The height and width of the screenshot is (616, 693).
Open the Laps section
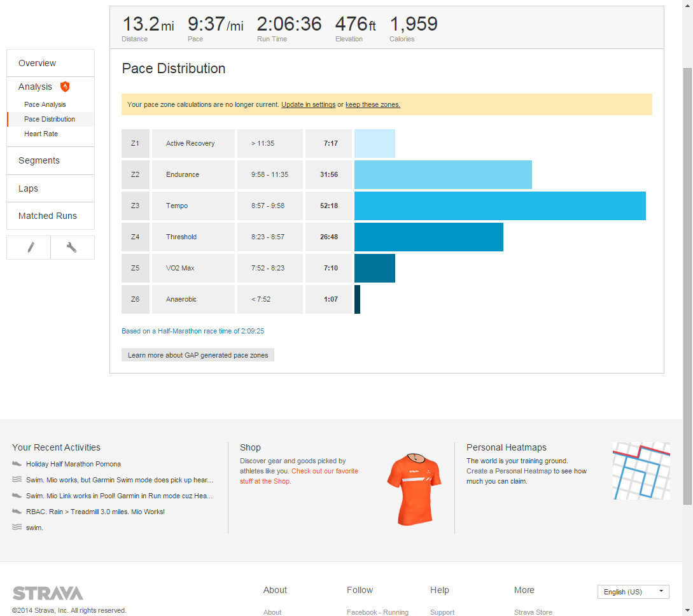[29, 188]
